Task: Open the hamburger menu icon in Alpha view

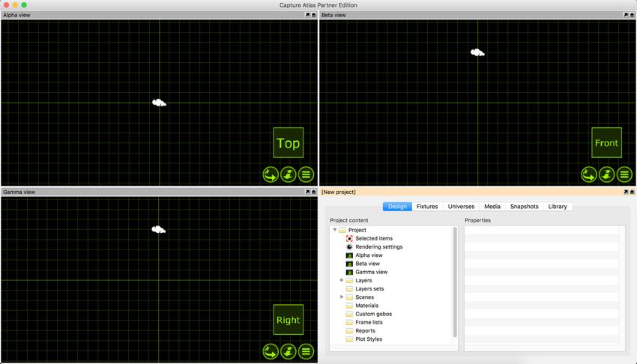Action: pyautogui.click(x=307, y=175)
